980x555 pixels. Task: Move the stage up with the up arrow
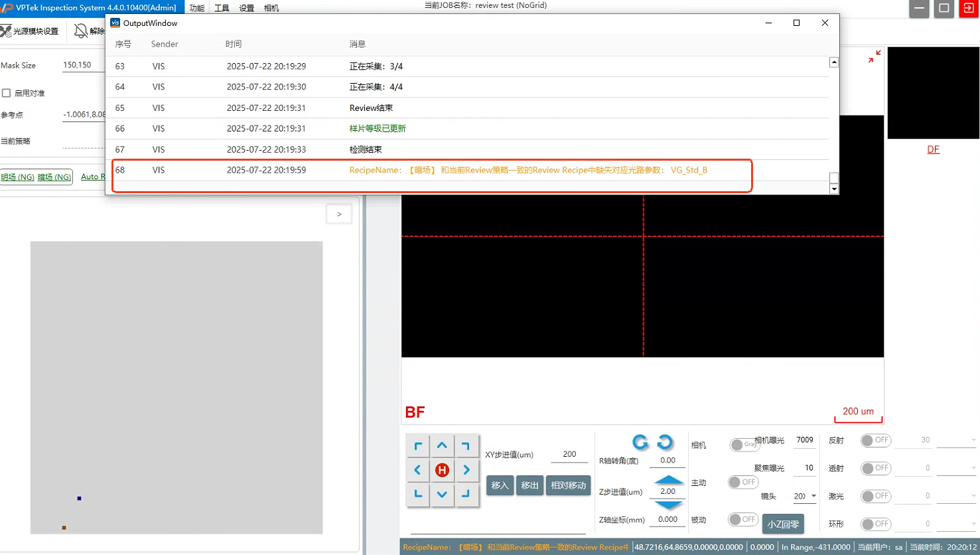[x=442, y=445]
